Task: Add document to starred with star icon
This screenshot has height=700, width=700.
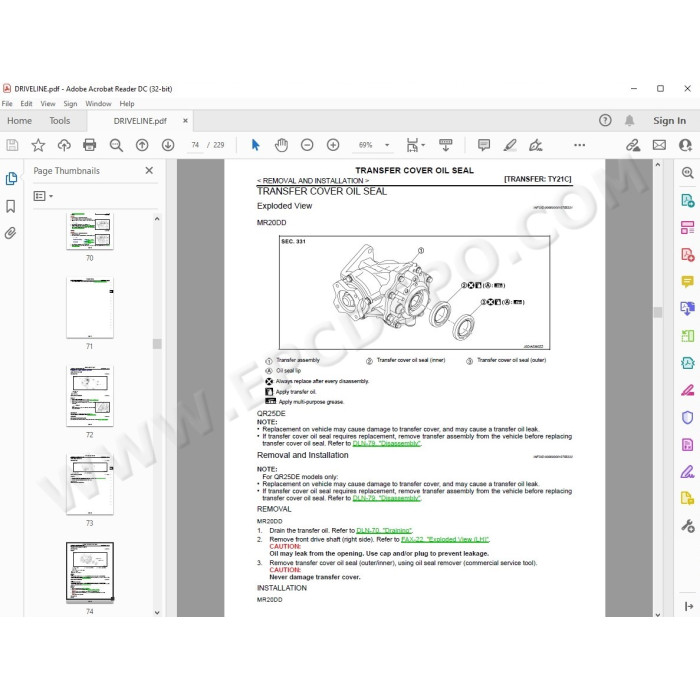Action: click(x=38, y=145)
